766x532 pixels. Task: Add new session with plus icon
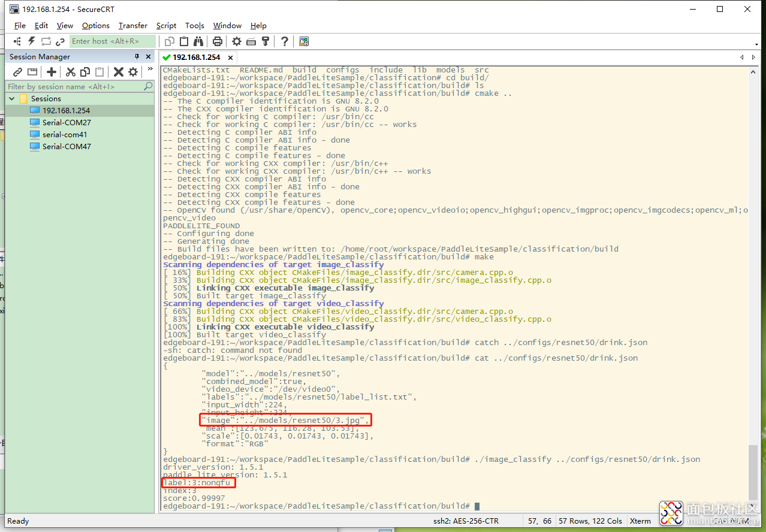[52, 72]
